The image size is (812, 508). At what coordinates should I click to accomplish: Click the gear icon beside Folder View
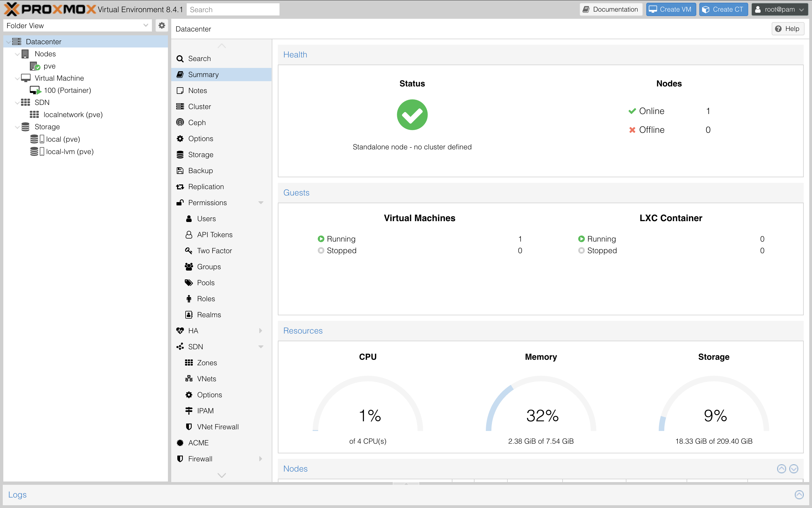(162, 25)
